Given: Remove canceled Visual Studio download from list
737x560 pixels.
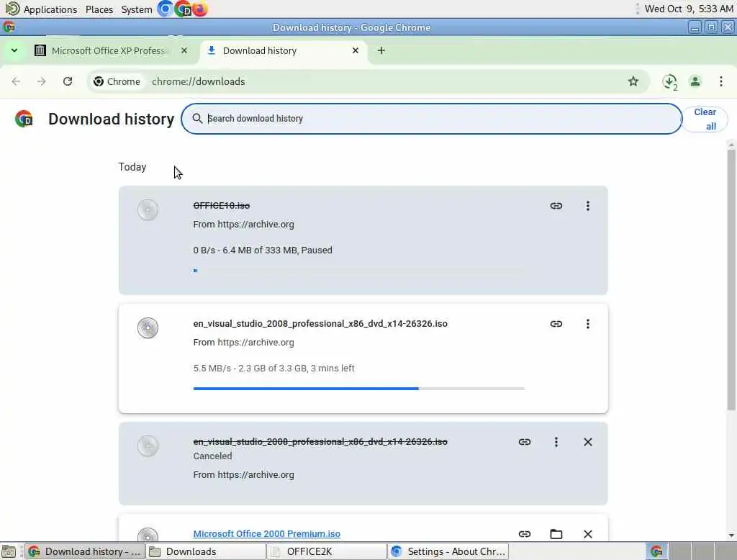Looking at the screenshot, I should click(x=587, y=442).
